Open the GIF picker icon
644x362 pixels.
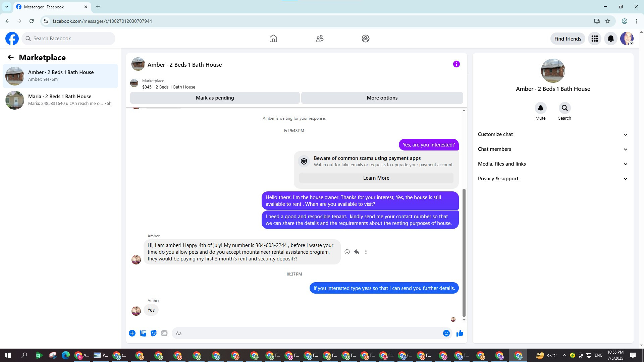[x=164, y=333]
